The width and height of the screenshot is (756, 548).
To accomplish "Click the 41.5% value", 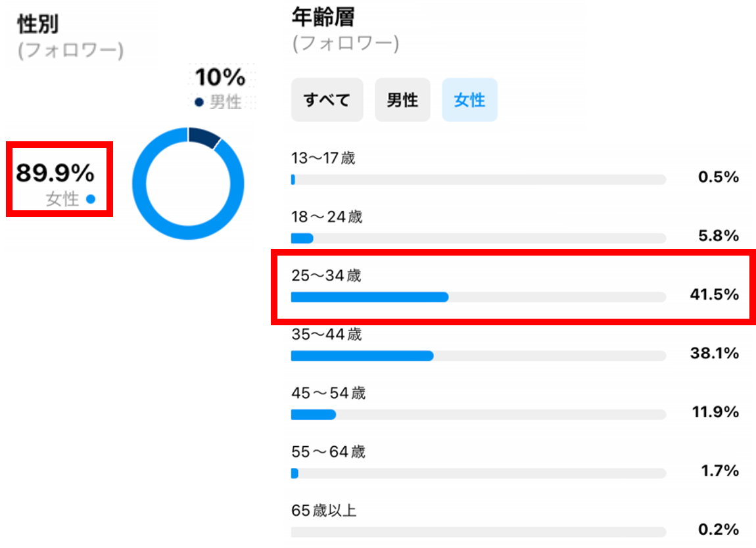I will pos(714,294).
